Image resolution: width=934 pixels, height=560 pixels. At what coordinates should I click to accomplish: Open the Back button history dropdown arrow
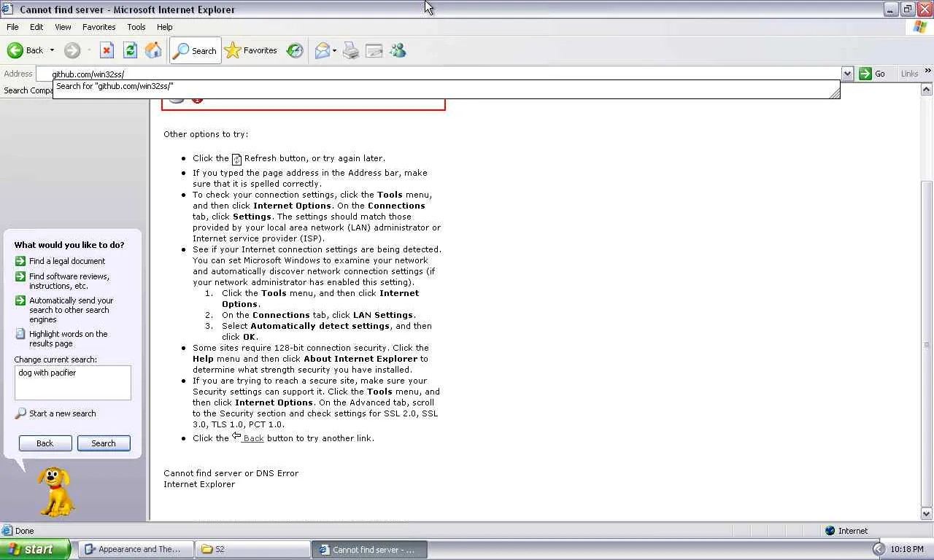[52, 50]
